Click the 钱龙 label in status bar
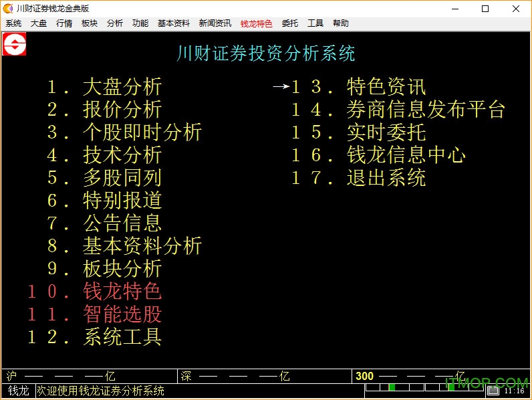 18,391
